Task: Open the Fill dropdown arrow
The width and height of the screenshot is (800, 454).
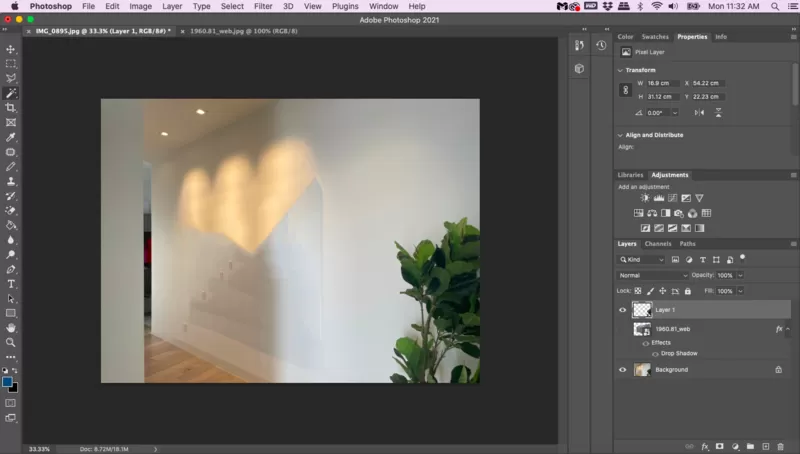Action: point(740,291)
